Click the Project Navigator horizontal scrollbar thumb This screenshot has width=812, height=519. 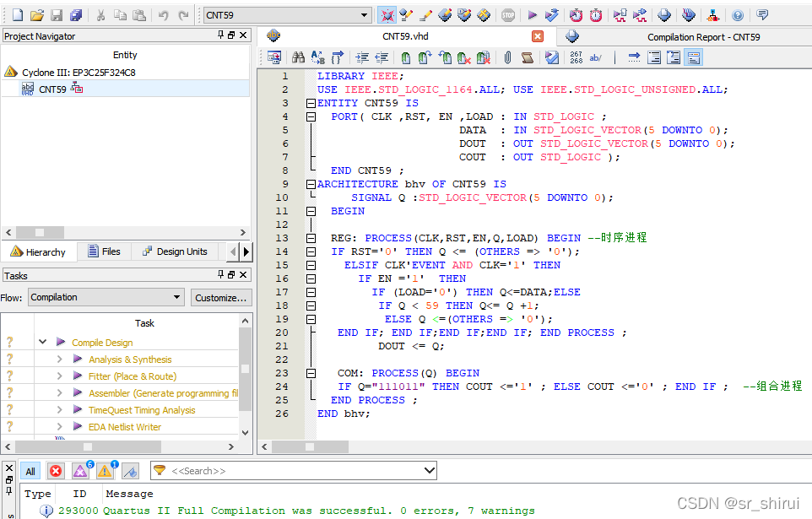tap(40, 232)
